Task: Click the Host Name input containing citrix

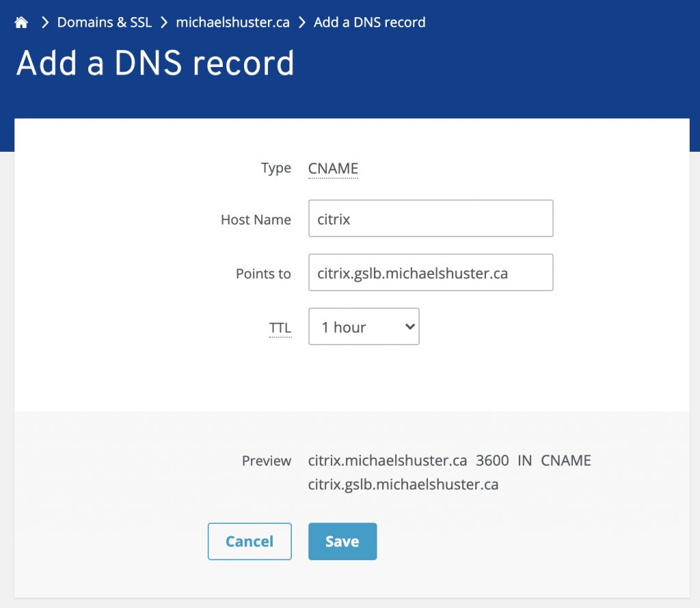Action: click(x=431, y=218)
